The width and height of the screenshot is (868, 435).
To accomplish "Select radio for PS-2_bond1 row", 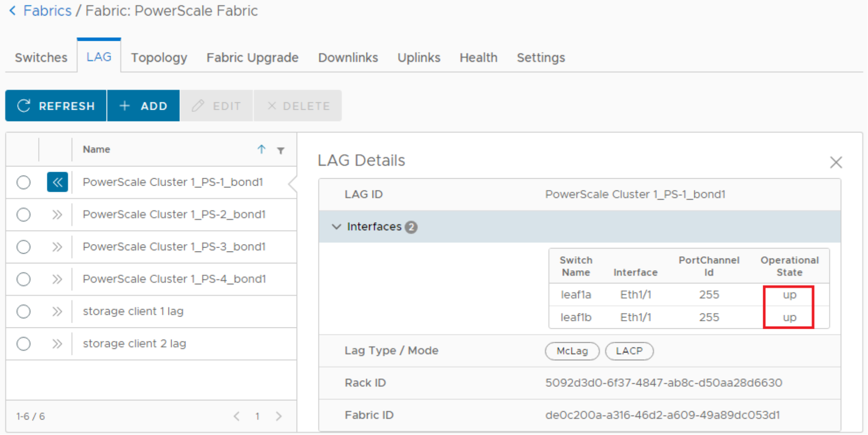I will (x=23, y=215).
